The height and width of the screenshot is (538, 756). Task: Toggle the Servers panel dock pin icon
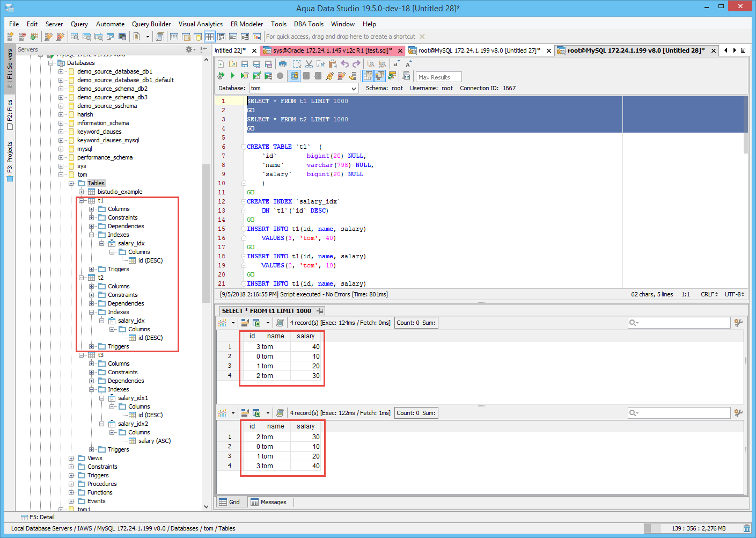(203, 49)
